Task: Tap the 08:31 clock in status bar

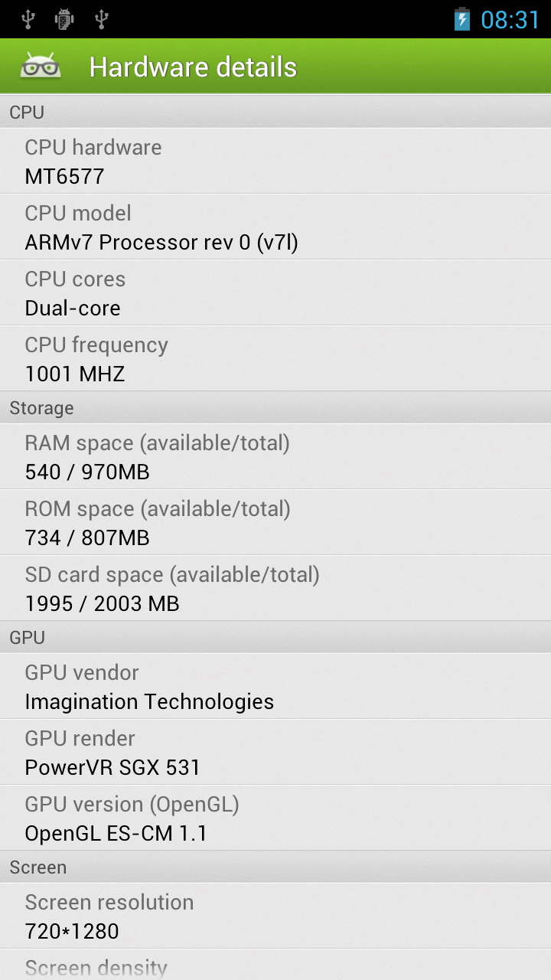Action: pyautogui.click(x=510, y=19)
